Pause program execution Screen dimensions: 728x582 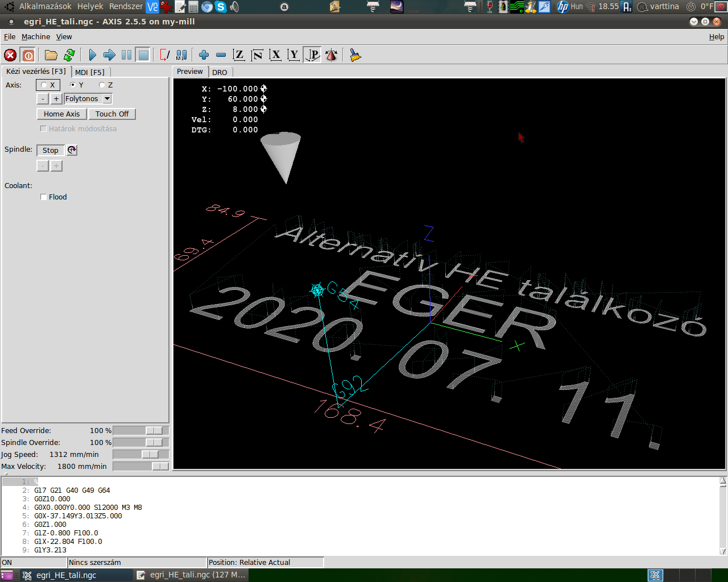point(126,55)
